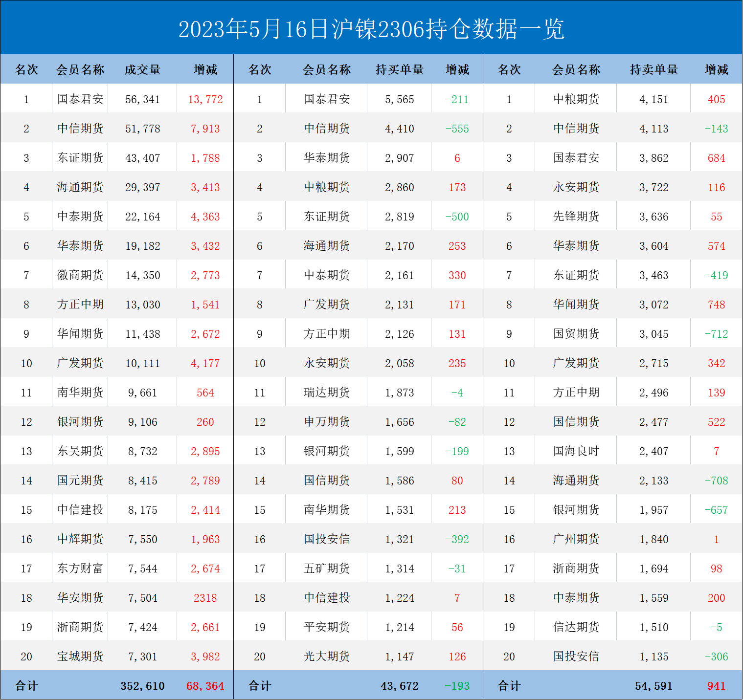Select 五矿期货 member name

click(327, 568)
